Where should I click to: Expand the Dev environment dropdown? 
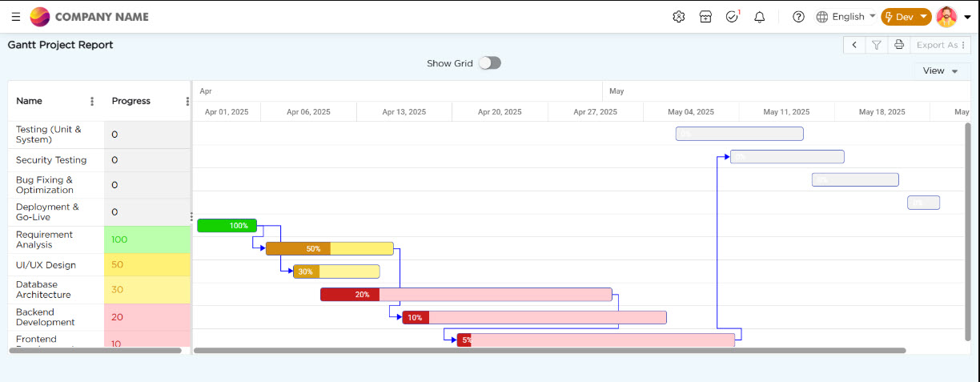906,17
